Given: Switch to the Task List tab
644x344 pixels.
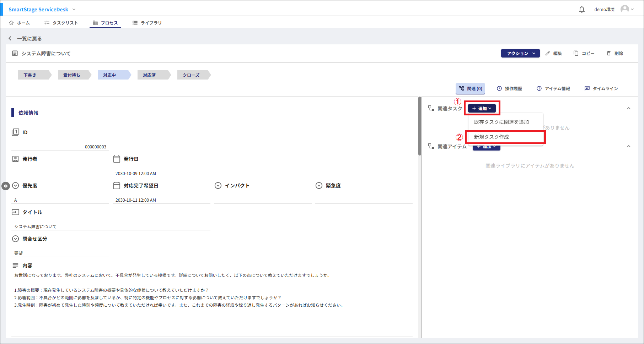Looking at the screenshot, I should click(61, 23).
